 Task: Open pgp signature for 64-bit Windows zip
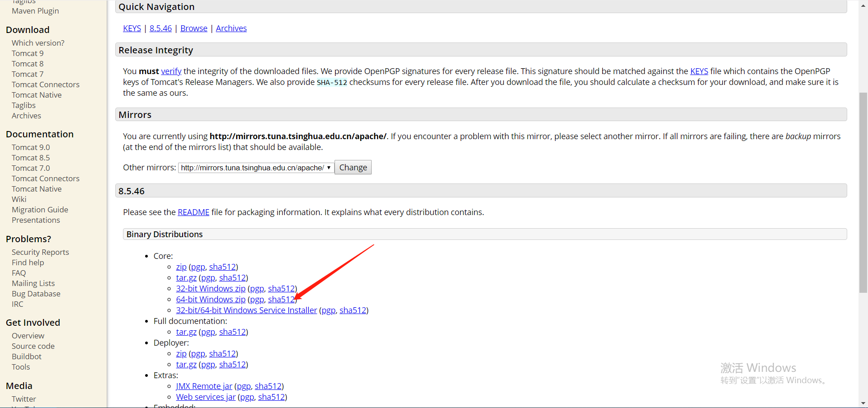[257, 300]
